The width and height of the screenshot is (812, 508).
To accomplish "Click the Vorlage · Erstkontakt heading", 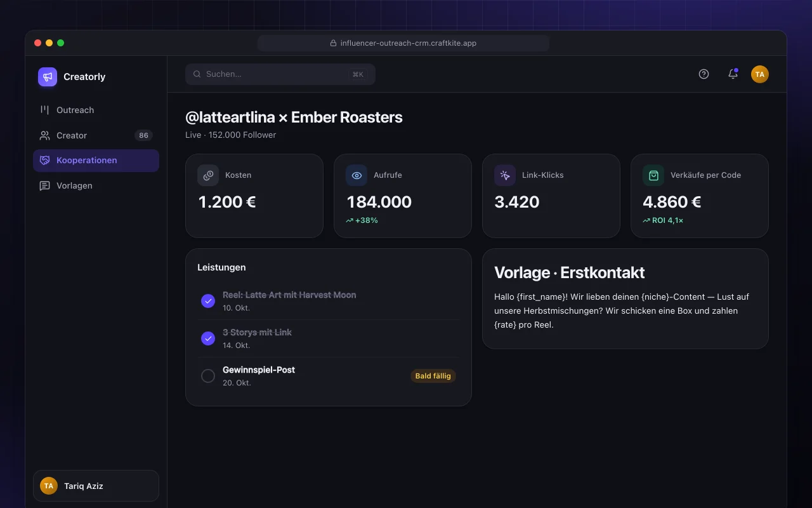I will (570, 272).
